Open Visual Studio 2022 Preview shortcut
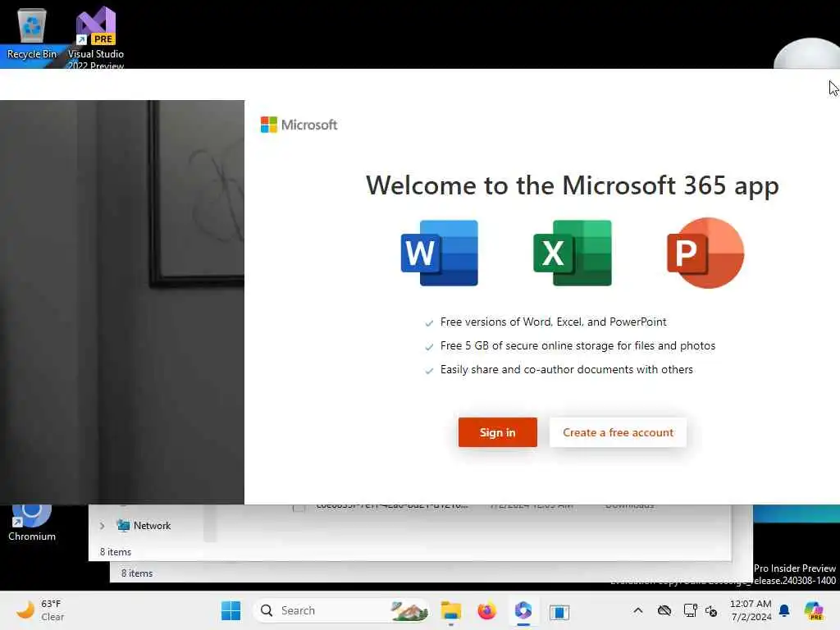The height and width of the screenshot is (630, 840). coord(96,38)
